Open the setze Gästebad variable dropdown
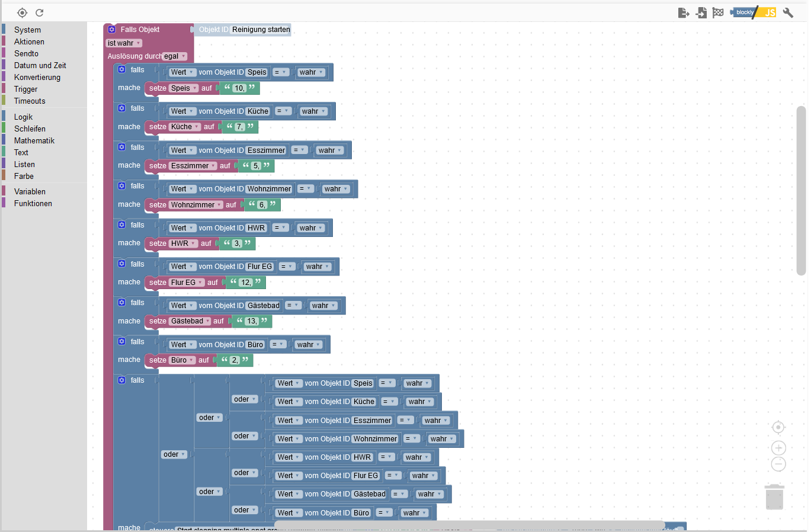Viewport: 811px width, 532px height. click(x=190, y=321)
